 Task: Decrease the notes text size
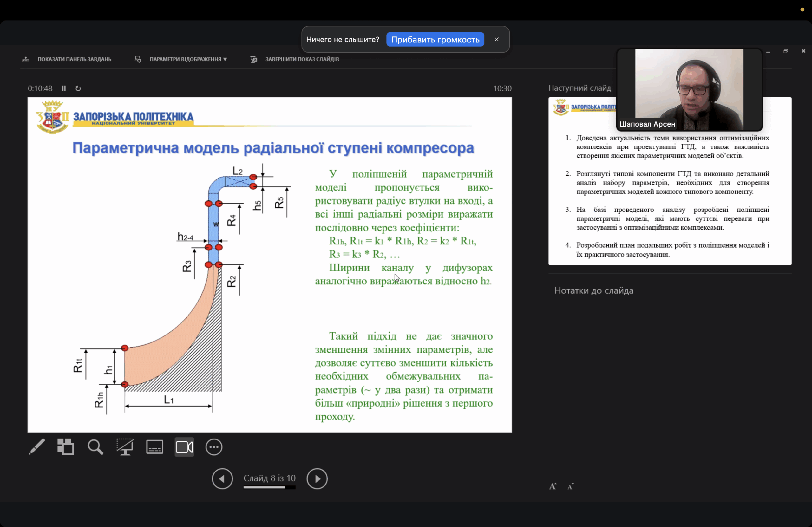pyautogui.click(x=570, y=486)
